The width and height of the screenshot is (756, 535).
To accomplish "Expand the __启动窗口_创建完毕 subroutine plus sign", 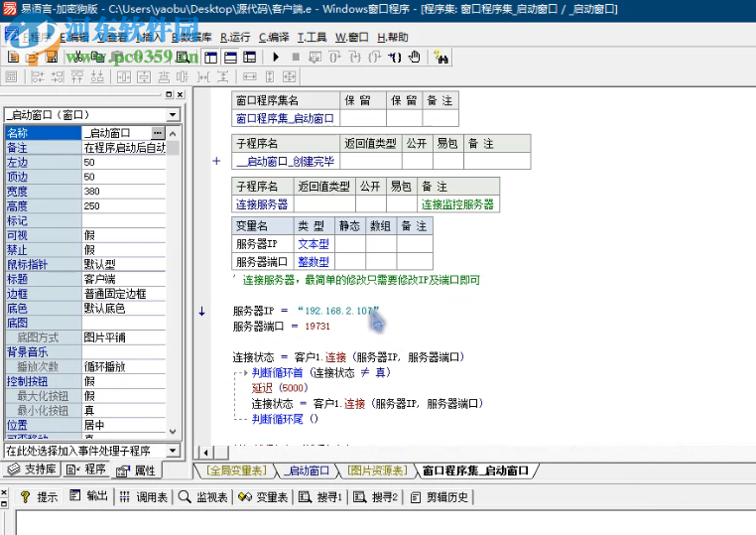I will (x=216, y=161).
